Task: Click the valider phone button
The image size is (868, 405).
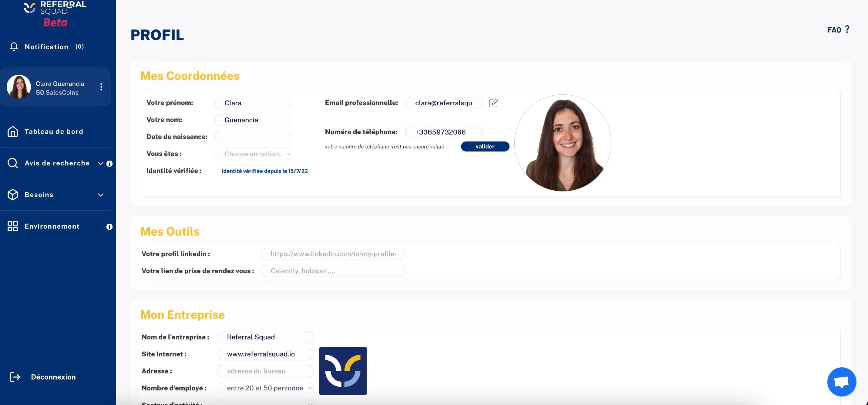Action: (x=485, y=146)
